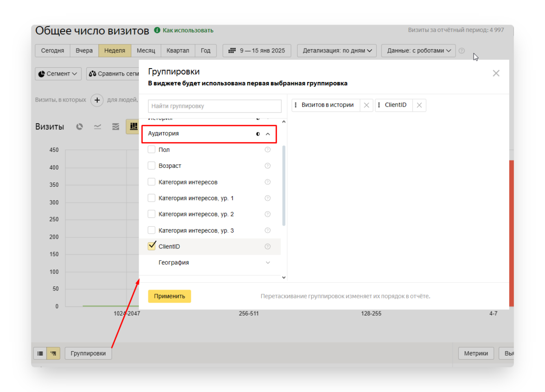
Task: Open help icon next to 'Возраст'
Action: coord(267,166)
